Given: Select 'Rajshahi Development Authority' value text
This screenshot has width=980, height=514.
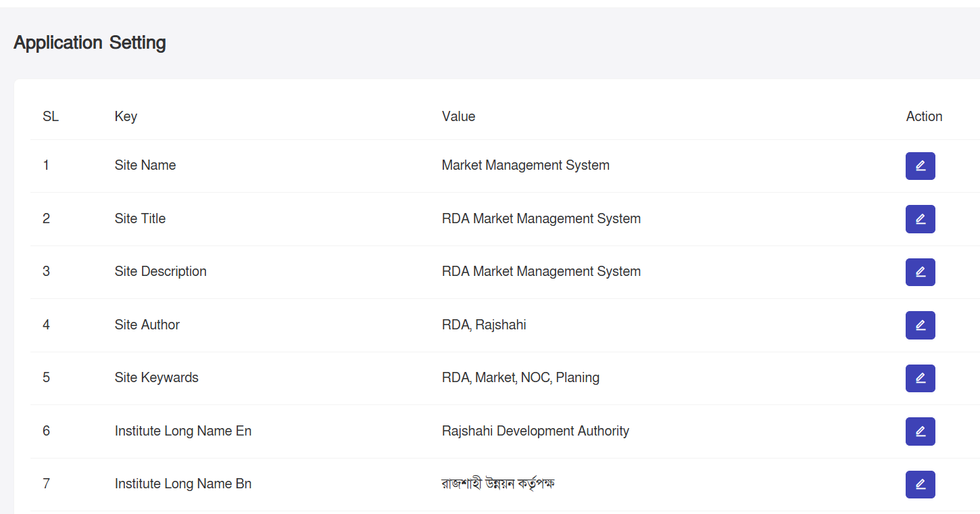Looking at the screenshot, I should point(535,431).
